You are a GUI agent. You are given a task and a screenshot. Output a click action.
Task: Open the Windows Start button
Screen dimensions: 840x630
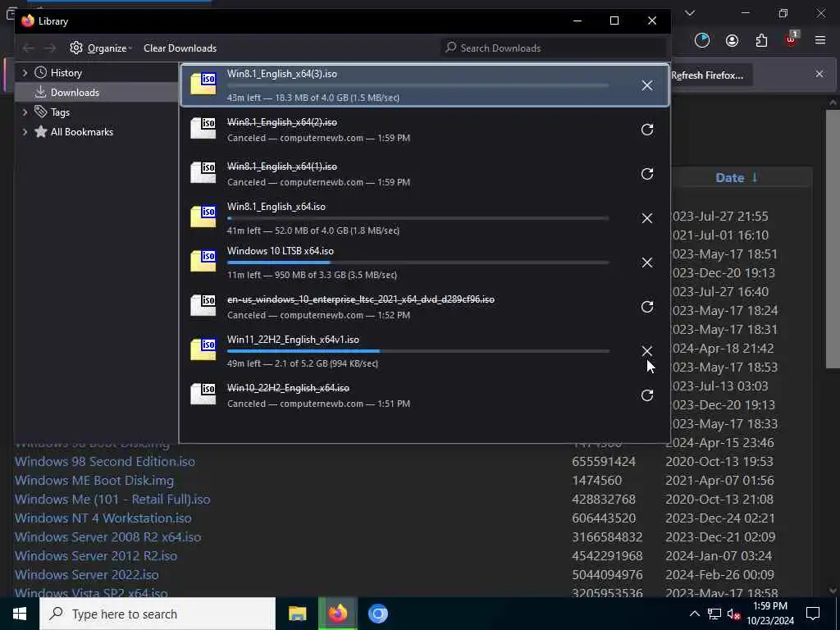(x=20, y=614)
